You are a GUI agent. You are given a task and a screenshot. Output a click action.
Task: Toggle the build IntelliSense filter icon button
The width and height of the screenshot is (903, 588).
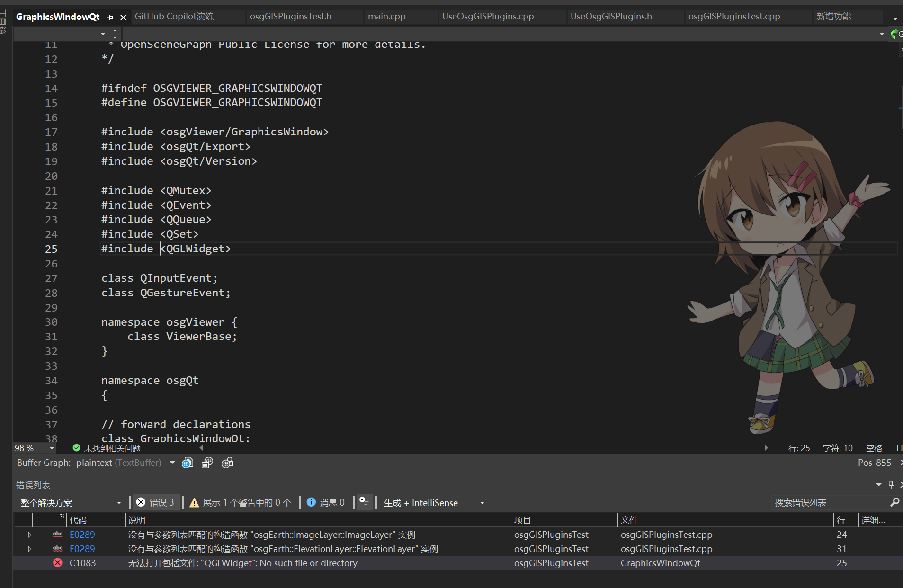pos(365,502)
